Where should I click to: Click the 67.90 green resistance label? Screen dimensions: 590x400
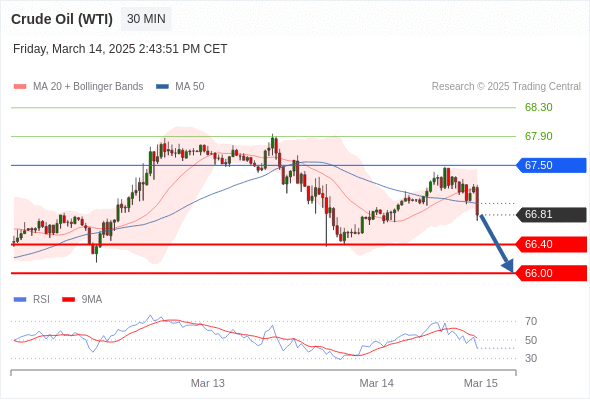(539, 136)
